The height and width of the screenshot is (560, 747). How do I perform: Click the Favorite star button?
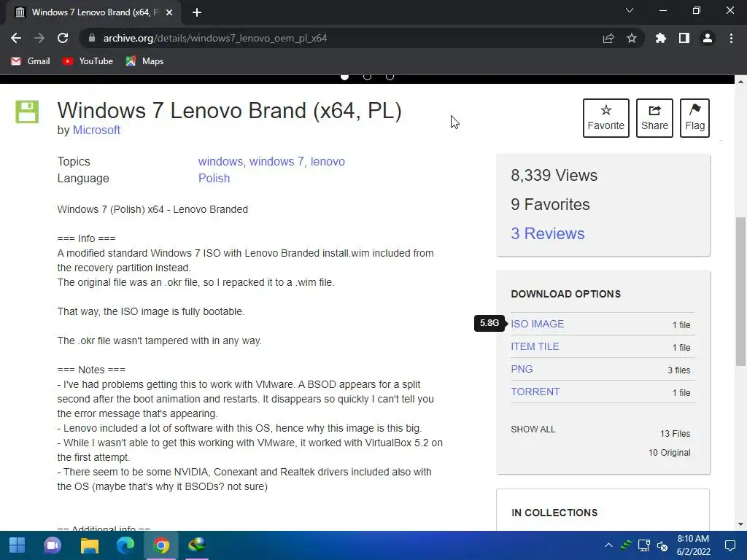click(606, 118)
